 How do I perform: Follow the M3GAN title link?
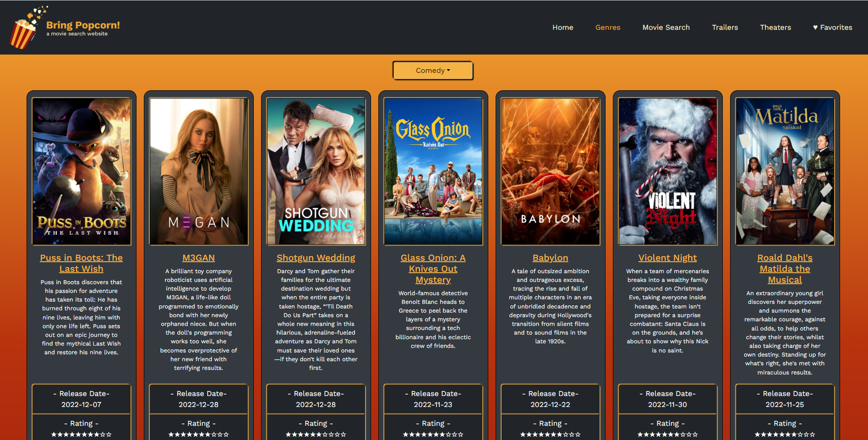(199, 258)
